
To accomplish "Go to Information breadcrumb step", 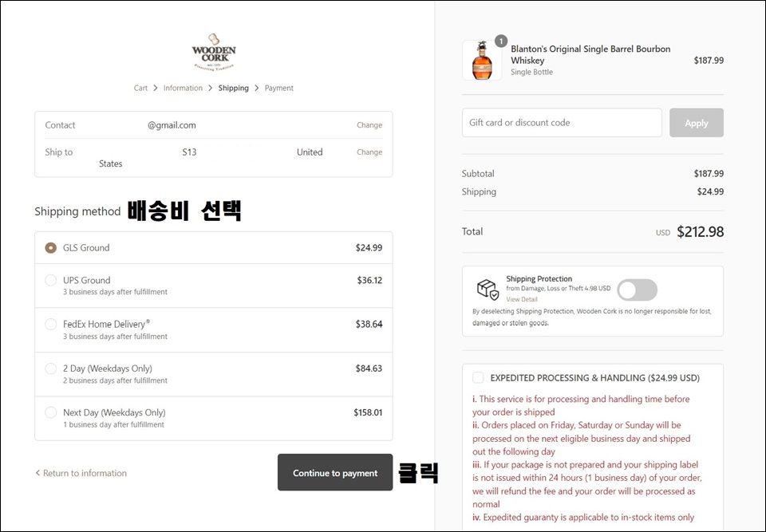I will pyautogui.click(x=183, y=88).
